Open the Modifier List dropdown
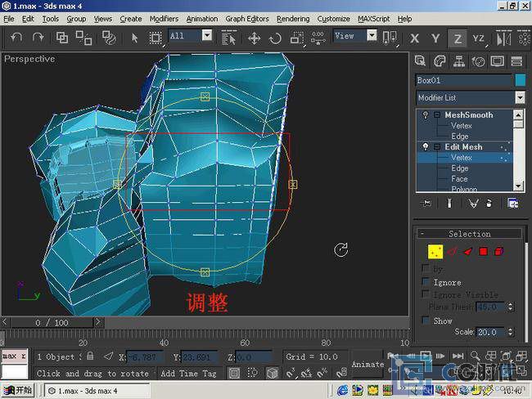The width and height of the screenshot is (532, 399). (520, 97)
